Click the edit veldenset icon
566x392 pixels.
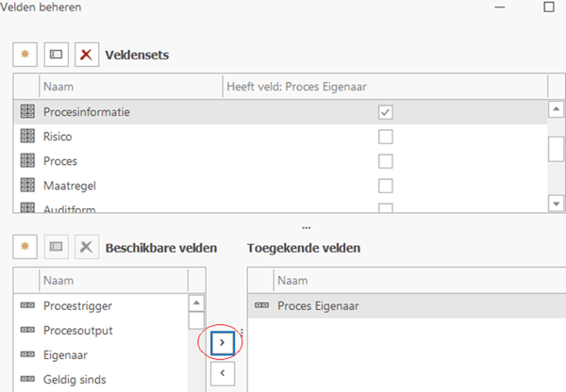[57, 55]
